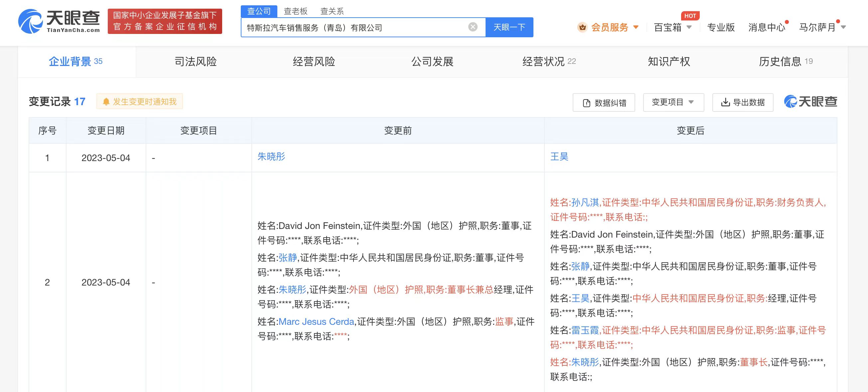This screenshot has width=868, height=392.
Task: Click Marc Jesus Cerda link
Action: tap(316, 321)
